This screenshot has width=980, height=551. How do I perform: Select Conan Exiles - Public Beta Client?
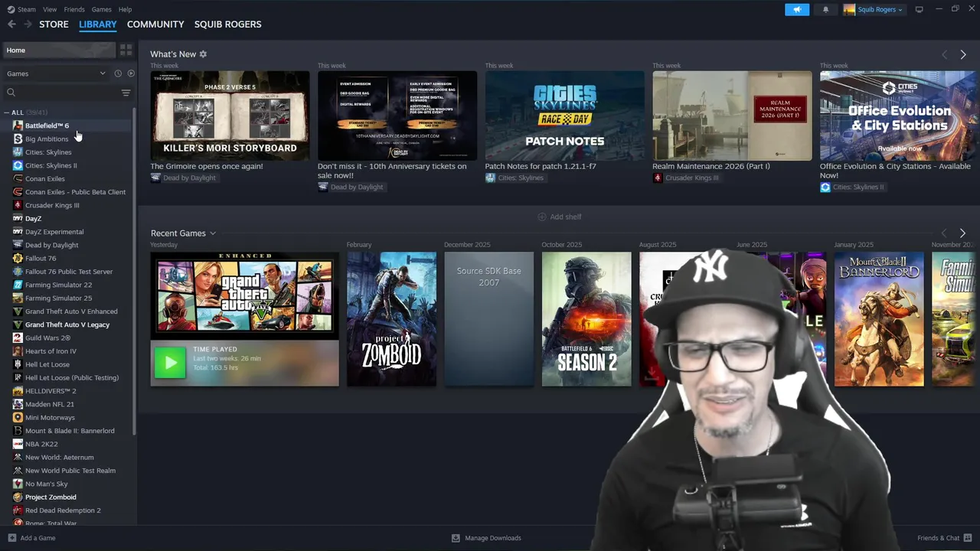(75, 192)
